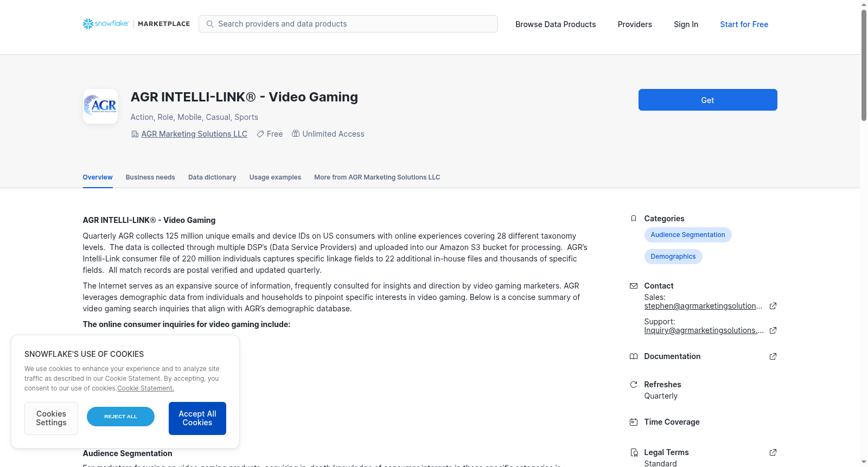This screenshot has height=467, width=868.
Task: Open Browse Data Products menu
Action: [556, 24]
